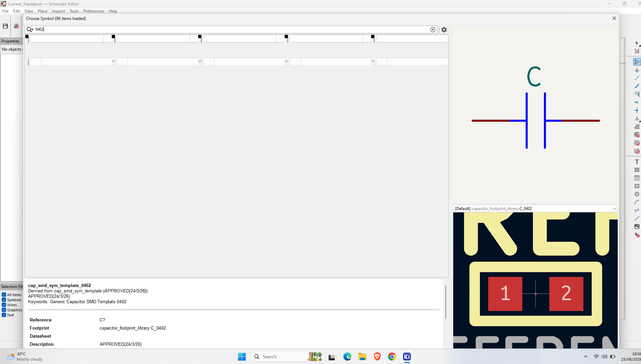
Task: Select the Text tool
Action: pos(637,162)
